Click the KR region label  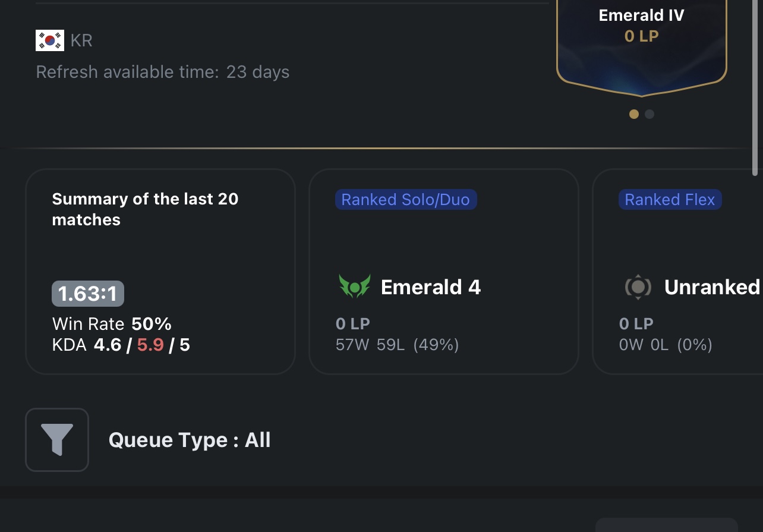[81, 40]
